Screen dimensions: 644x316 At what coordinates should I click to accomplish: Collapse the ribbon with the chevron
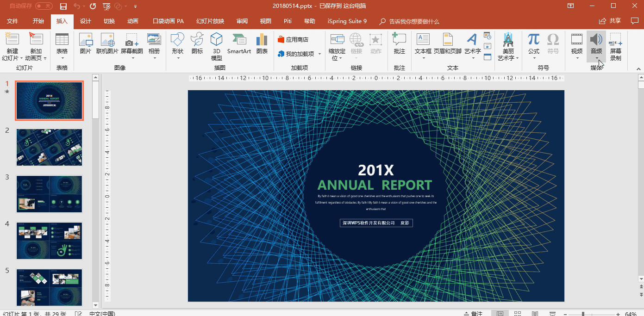(638, 68)
